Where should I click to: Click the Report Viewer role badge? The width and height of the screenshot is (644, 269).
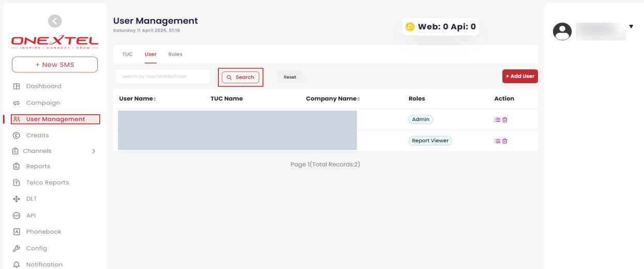pyautogui.click(x=430, y=141)
